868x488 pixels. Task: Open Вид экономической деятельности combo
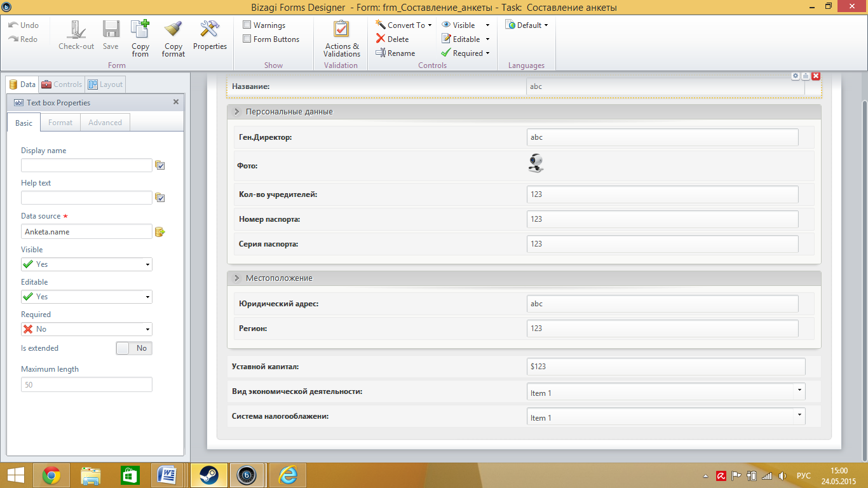click(x=666, y=392)
